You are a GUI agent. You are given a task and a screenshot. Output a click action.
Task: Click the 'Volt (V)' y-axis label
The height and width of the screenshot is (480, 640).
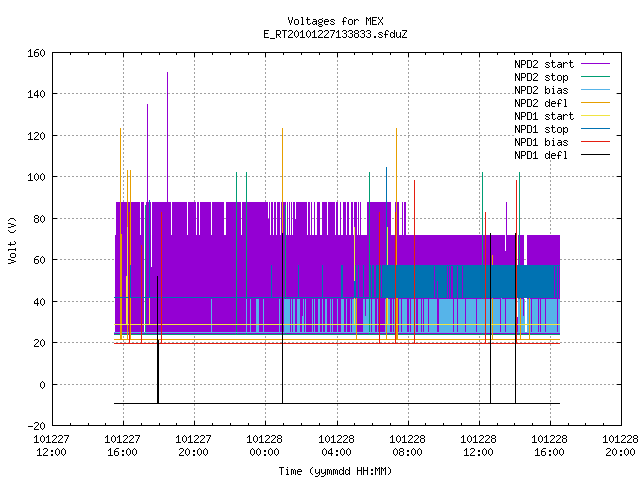tap(12, 240)
